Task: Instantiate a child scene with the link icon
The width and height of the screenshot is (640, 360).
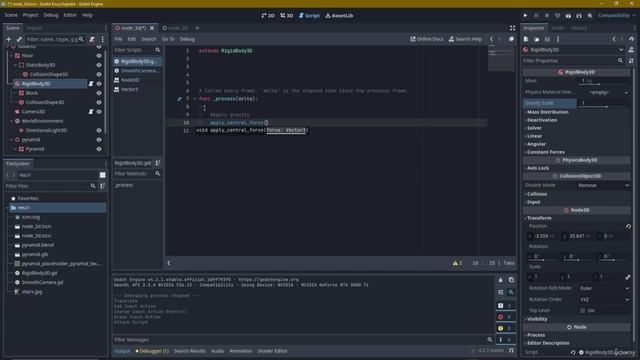Action: 19,39
